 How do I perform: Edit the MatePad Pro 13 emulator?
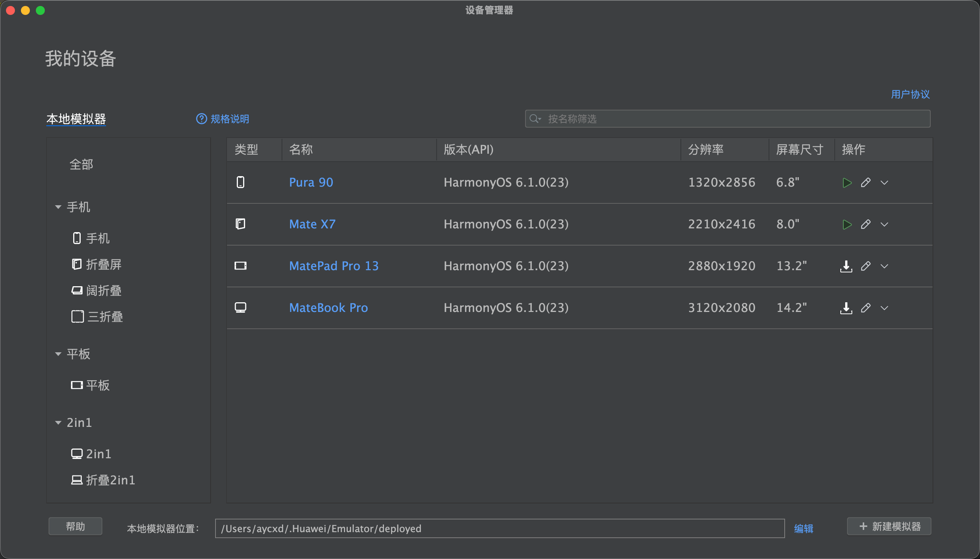[x=865, y=266]
